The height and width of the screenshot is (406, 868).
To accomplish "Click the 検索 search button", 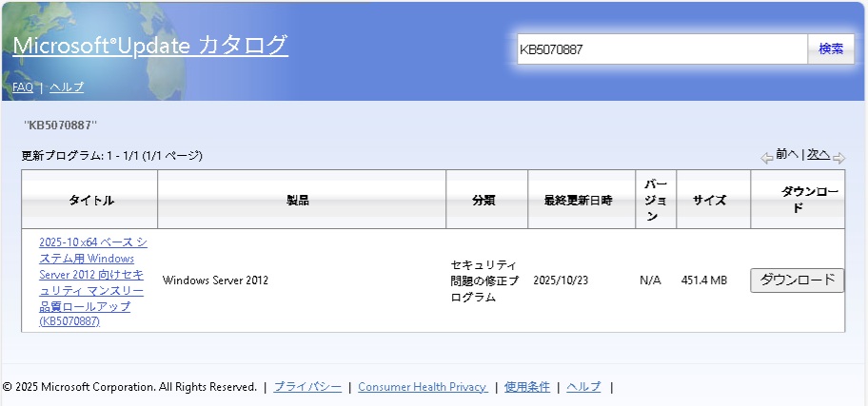I will pos(831,49).
